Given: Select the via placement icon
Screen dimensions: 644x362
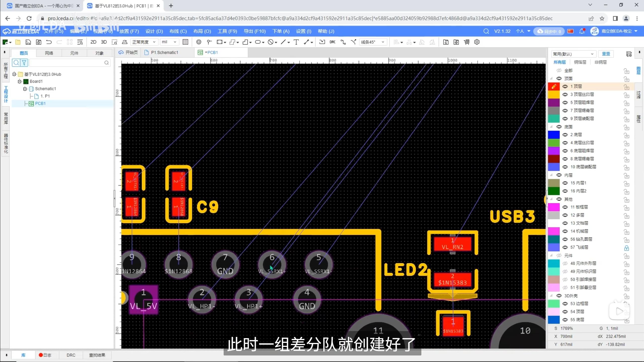Looking at the screenshot, I should click(198, 42).
